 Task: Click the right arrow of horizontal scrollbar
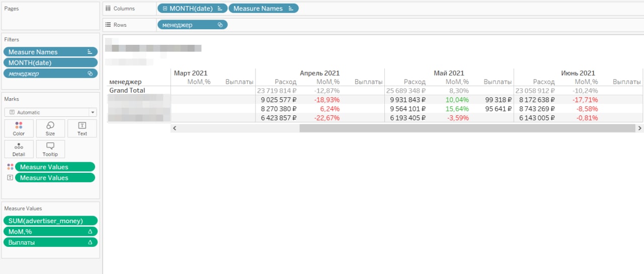(640, 128)
